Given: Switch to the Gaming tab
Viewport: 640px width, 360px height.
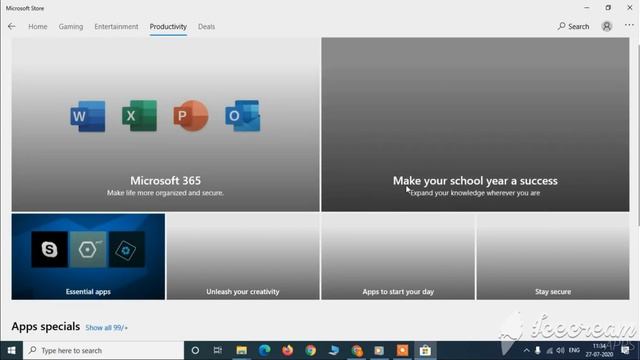Looking at the screenshot, I should pyautogui.click(x=71, y=27).
